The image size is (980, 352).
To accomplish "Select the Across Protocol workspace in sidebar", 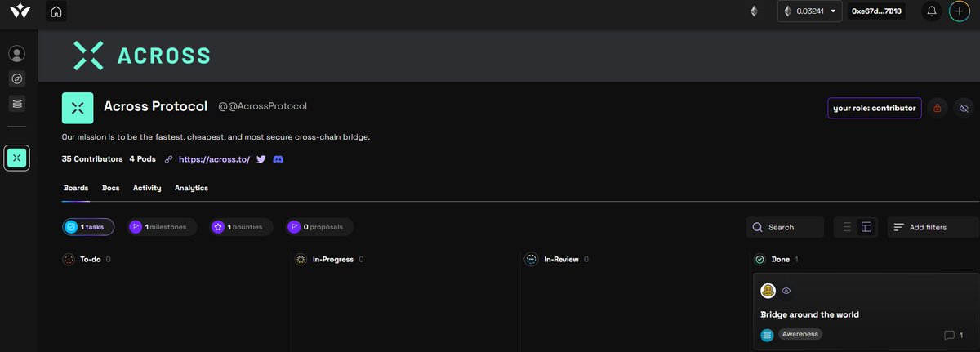I will pyautogui.click(x=17, y=158).
